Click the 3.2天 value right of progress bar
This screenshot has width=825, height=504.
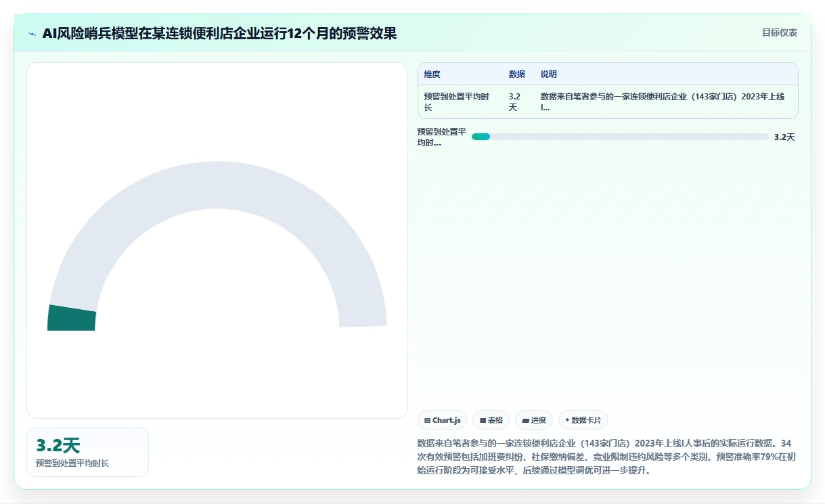pos(784,137)
